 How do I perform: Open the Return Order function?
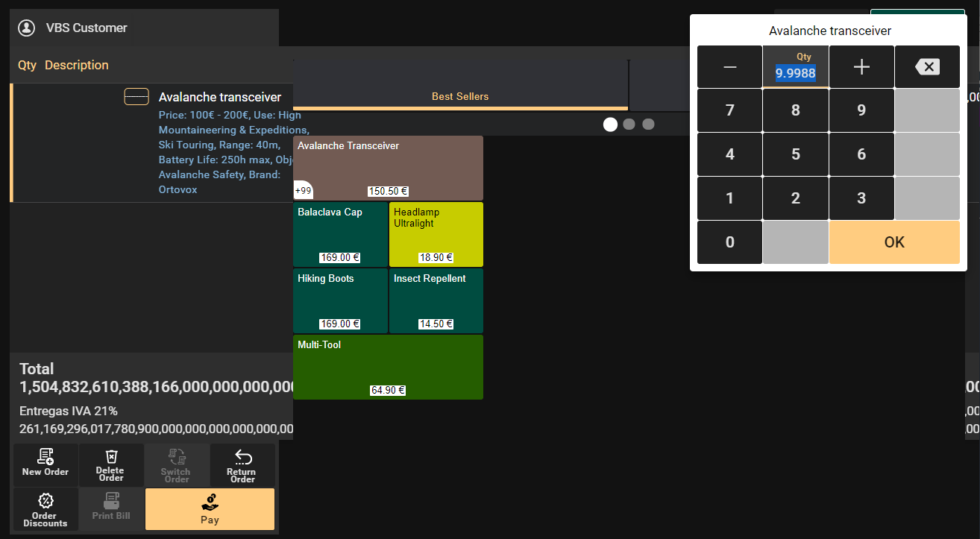[242, 464]
